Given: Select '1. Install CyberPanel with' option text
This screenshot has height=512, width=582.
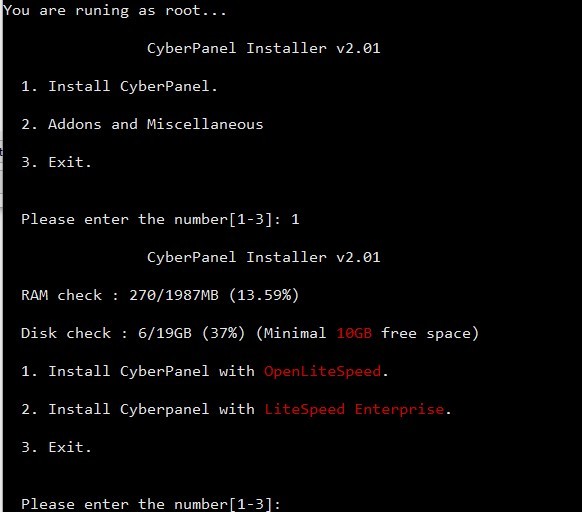Looking at the screenshot, I should (x=138, y=371).
